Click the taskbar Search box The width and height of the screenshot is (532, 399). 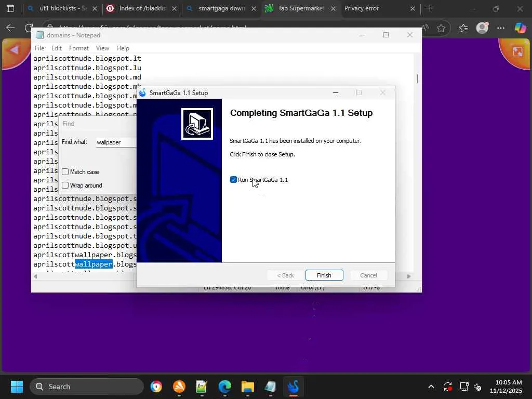(x=87, y=387)
